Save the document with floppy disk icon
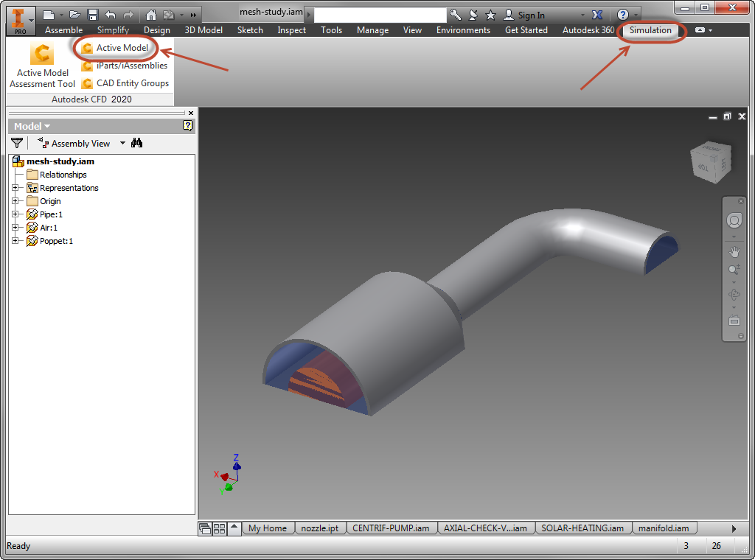Screen dimensions: 755x560 [93, 15]
